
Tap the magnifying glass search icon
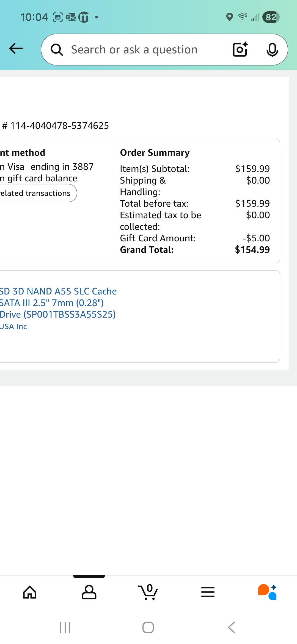[57, 50]
